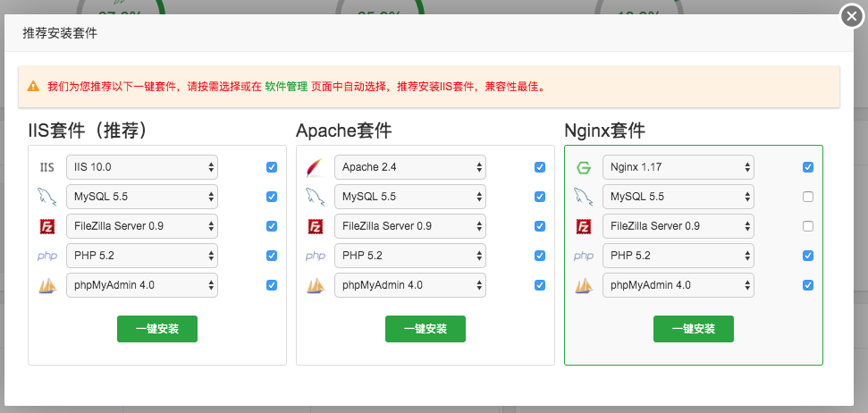Click the Apache feather icon
This screenshot has height=413, width=868.
(315, 167)
